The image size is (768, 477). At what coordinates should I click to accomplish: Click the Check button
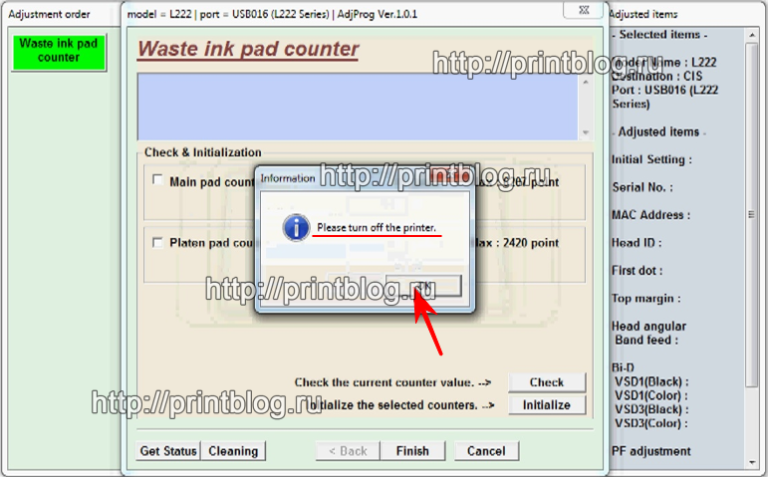pos(546,382)
